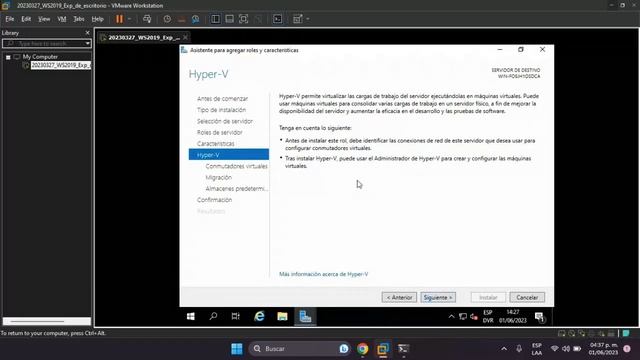The image size is (640, 360).
Task: Open guest Task View icon
Action: click(236, 316)
